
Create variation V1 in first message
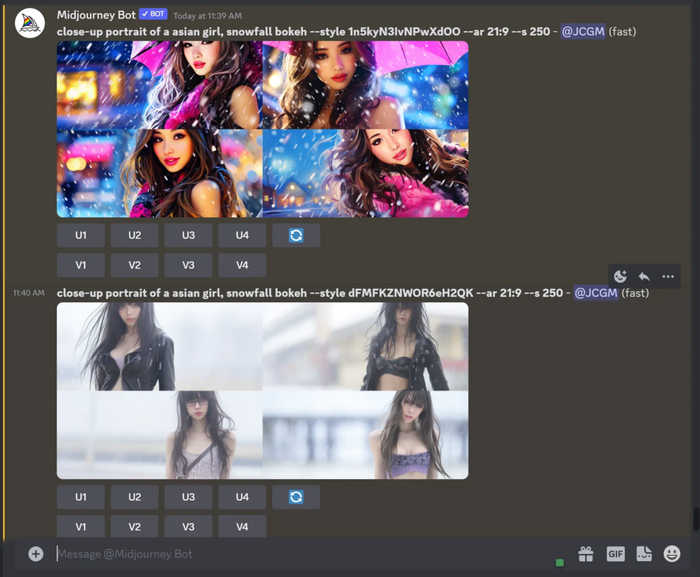81,265
